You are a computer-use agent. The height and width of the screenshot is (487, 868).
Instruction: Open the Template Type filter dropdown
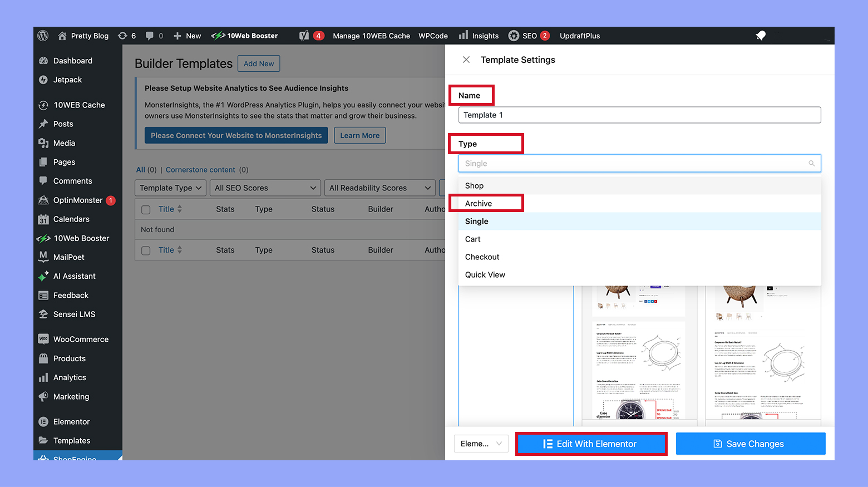(170, 188)
